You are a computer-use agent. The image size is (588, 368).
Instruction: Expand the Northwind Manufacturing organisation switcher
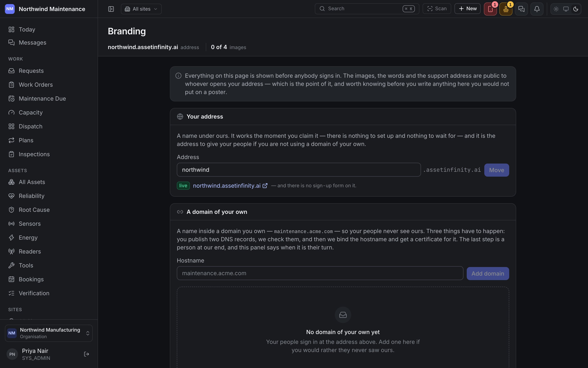(49, 333)
